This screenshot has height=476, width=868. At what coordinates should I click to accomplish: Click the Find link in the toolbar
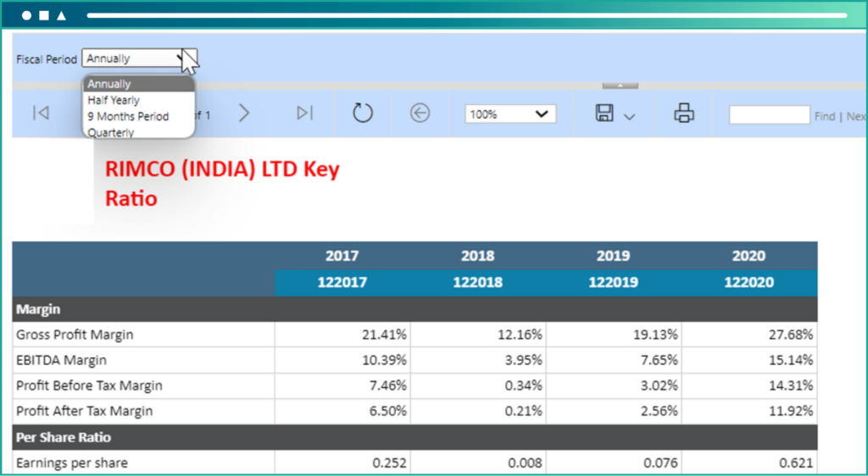825,117
